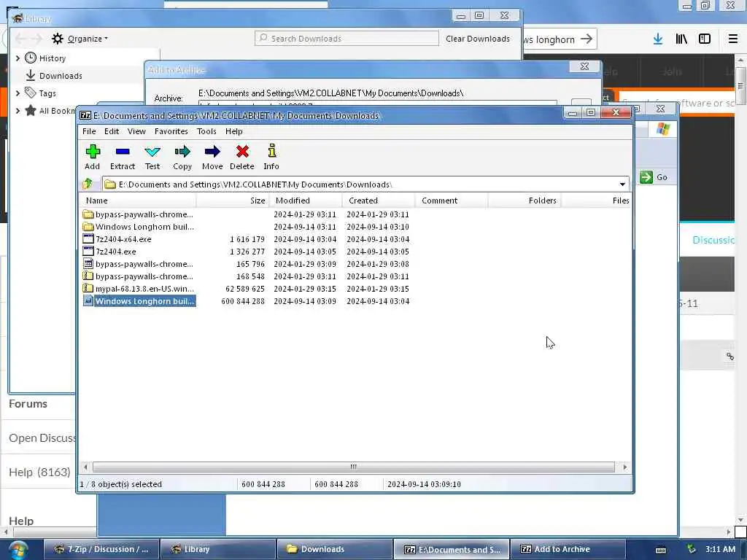The width and height of the screenshot is (747, 560).
Task: Open the Tools menu in 7-Zip
Action: click(x=206, y=131)
